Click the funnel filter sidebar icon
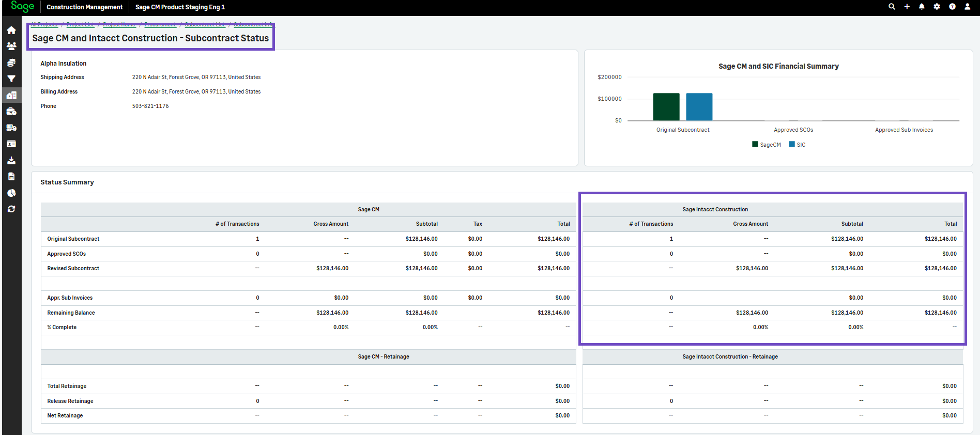The image size is (980, 435). coord(11,79)
